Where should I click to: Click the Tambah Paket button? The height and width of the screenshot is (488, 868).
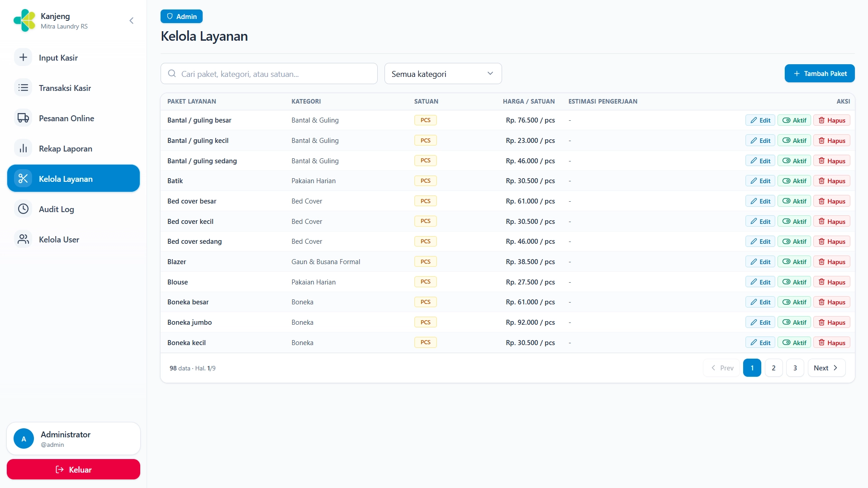pos(820,73)
